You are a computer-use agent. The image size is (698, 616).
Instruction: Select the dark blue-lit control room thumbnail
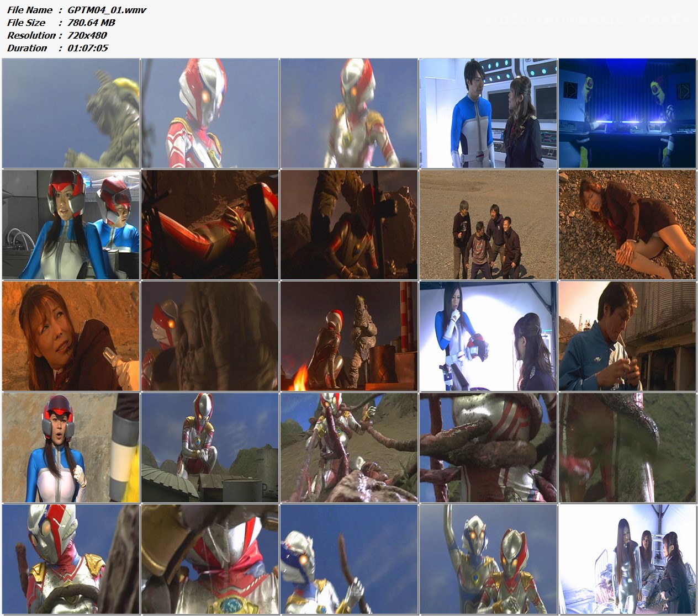[628, 113]
